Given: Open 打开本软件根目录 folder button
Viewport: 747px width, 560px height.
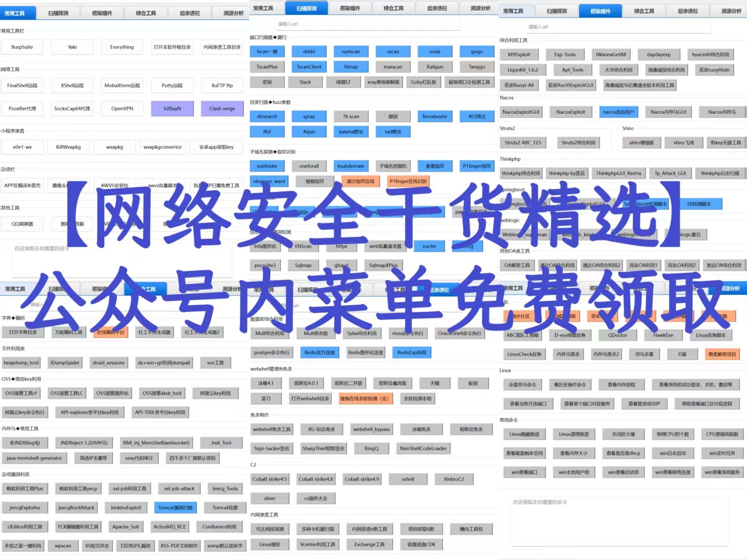Looking at the screenshot, I should 172,47.
